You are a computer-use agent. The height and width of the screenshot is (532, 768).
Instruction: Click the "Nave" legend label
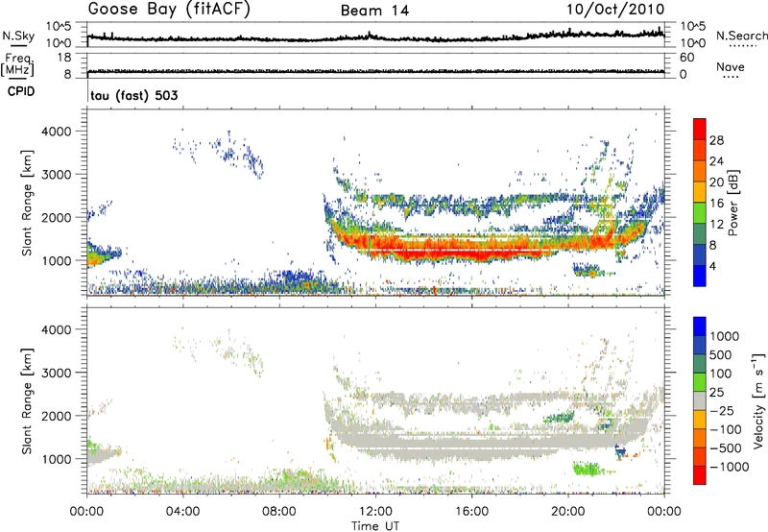pyautogui.click(x=731, y=66)
